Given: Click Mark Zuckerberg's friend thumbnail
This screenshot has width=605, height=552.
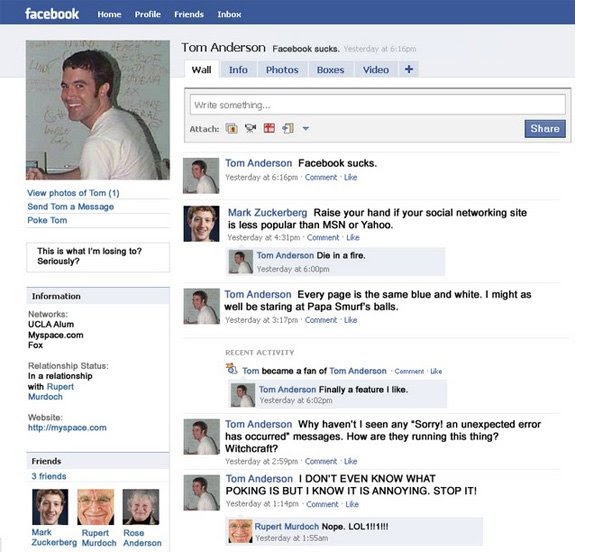Looking at the screenshot, I should coord(50,507).
